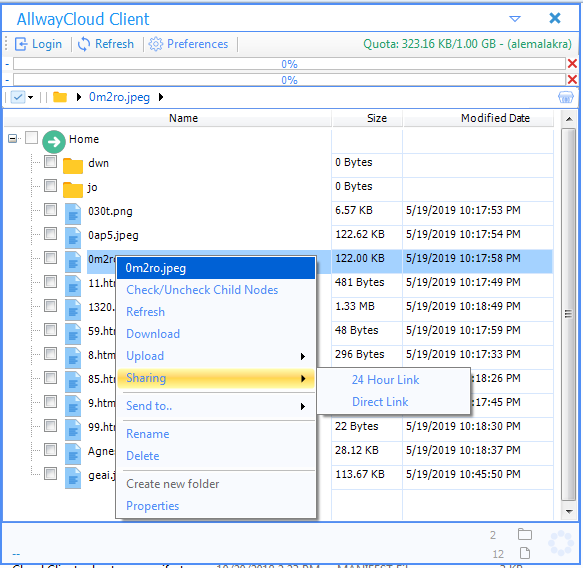Click the scroll up arrow of file list

click(x=569, y=119)
